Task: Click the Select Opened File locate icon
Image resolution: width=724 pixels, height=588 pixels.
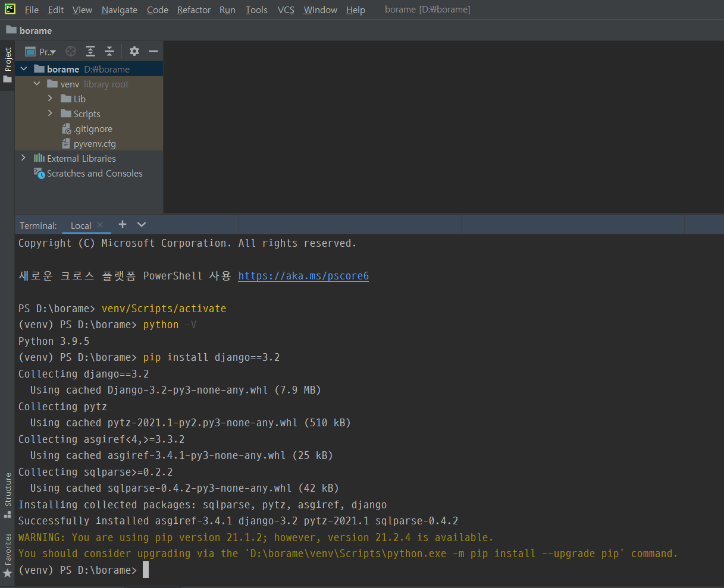Action: click(71, 51)
